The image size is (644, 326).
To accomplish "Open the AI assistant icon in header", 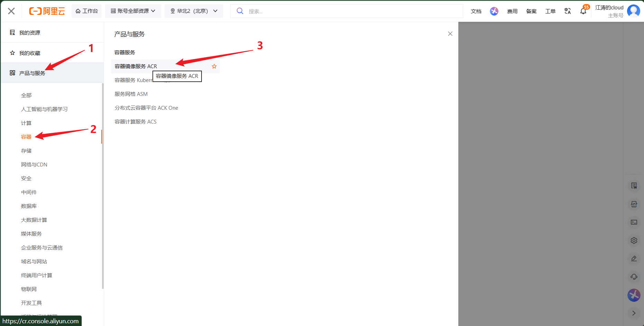I will tap(494, 11).
